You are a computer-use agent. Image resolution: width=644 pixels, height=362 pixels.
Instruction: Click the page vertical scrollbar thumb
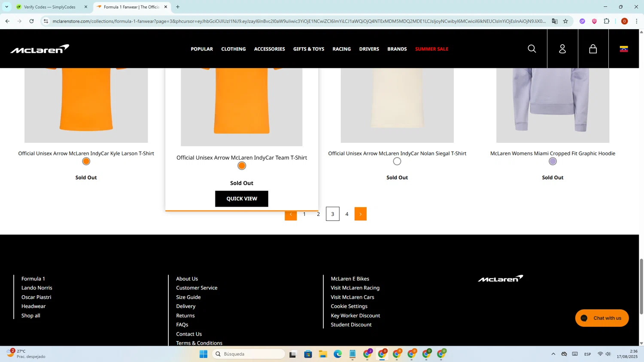pyautogui.click(x=641, y=287)
